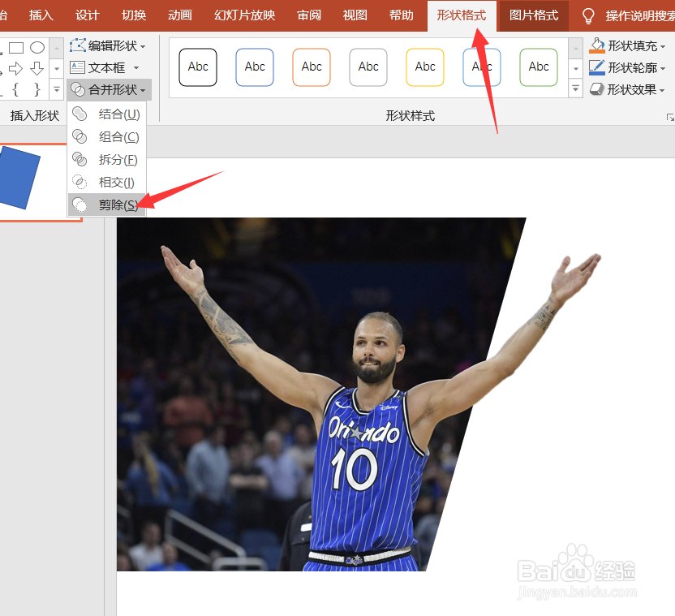675x616 pixels.
Task: Switch to the Review (审阅) tab
Action: tap(309, 15)
